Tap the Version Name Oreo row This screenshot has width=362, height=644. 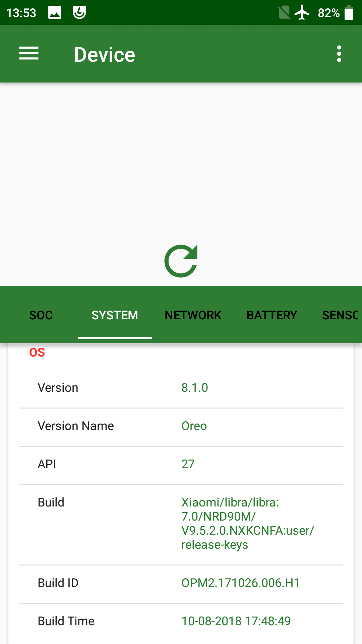181,426
